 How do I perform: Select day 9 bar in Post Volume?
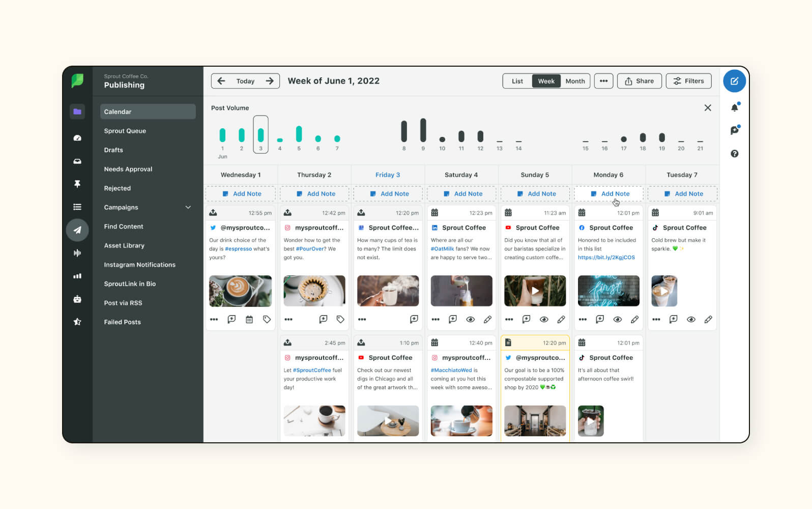[x=423, y=130]
